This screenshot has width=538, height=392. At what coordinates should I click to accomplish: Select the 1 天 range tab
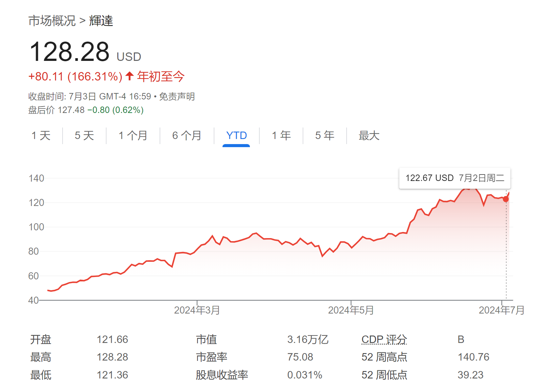(41, 136)
